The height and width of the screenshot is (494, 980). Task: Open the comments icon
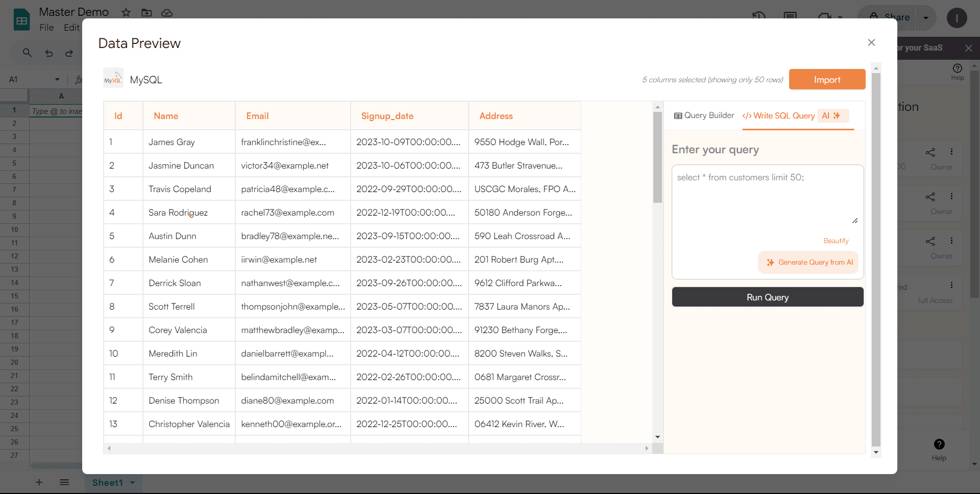[x=790, y=17]
